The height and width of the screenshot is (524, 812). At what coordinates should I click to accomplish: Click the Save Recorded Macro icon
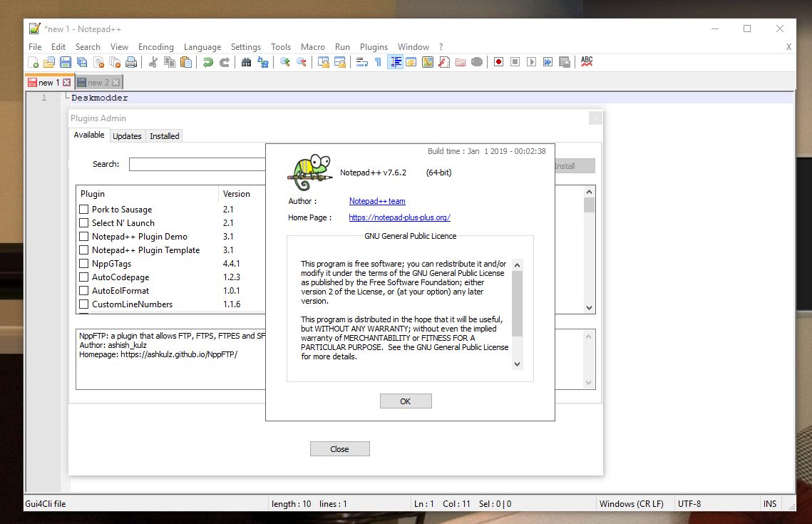coord(565,62)
